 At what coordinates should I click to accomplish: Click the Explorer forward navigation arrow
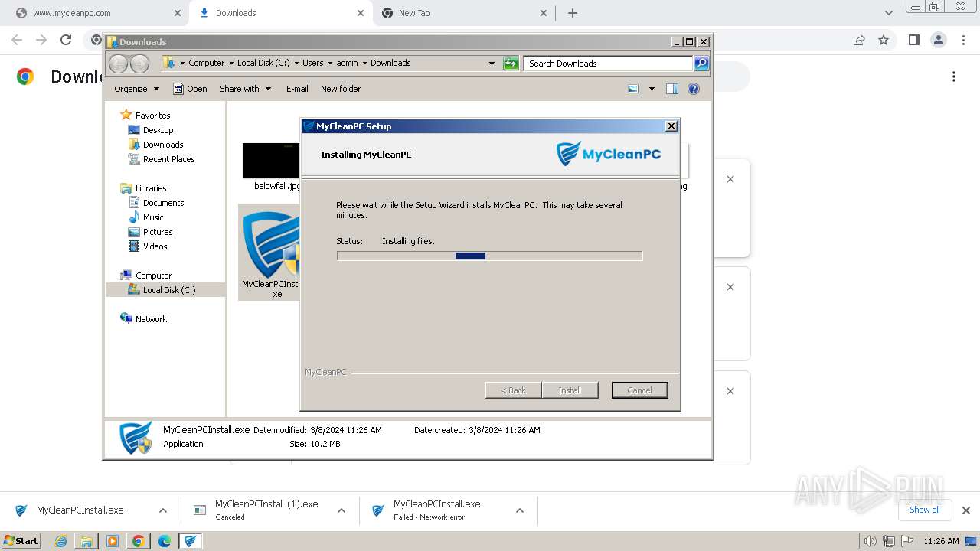point(139,64)
